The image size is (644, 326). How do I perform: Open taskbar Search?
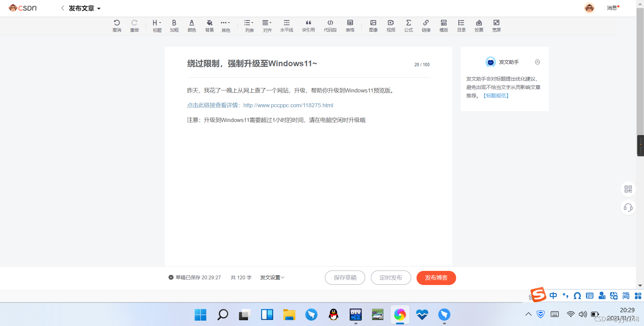click(x=222, y=315)
